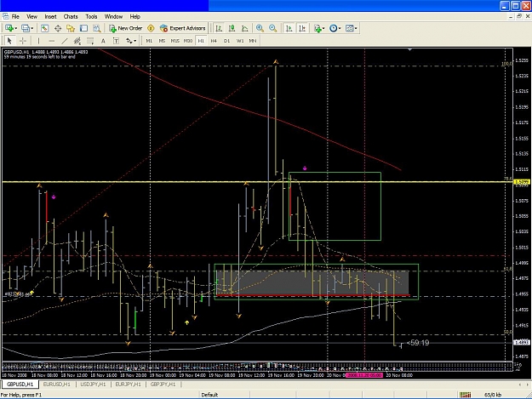Switch to bar chart display
The image size is (532, 399).
[219, 28]
